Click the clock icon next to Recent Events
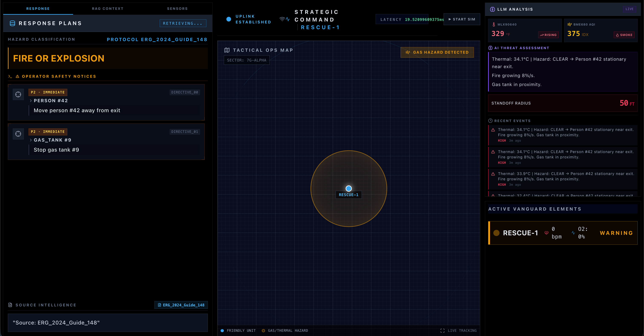644x336 pixels. pyautogui.click(x=490, y=121)
